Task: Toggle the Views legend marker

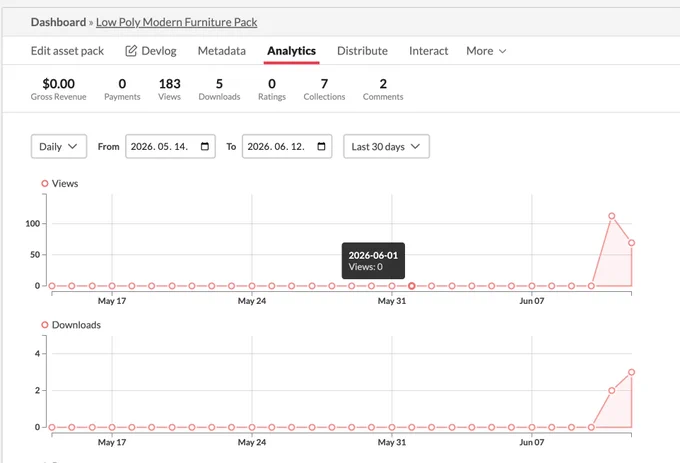Action: click(45, 183)
